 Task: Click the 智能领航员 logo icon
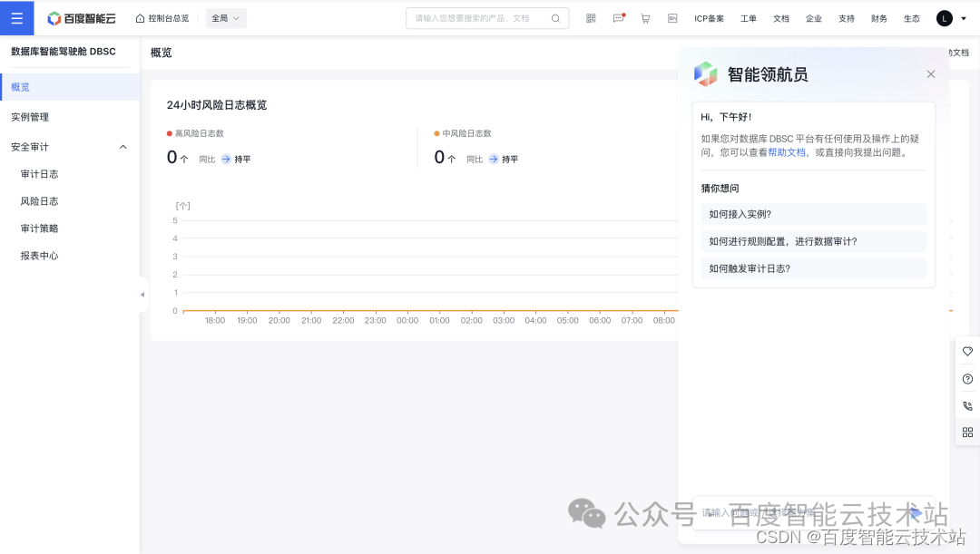coord(706,74)
